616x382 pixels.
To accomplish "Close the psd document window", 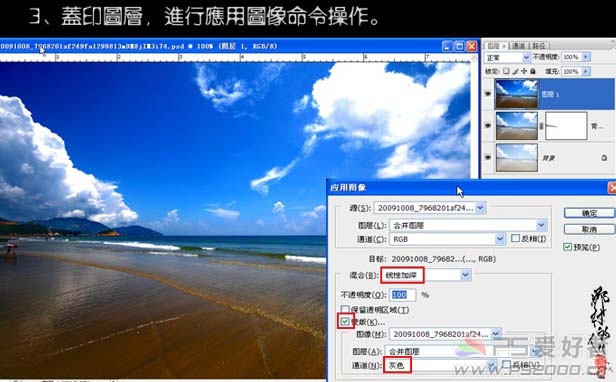I will click(x=471, y=46).
